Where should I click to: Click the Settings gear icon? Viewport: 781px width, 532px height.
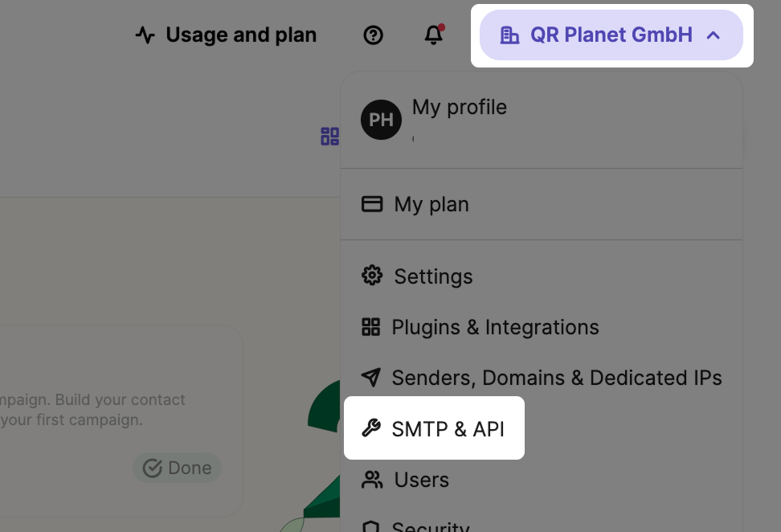pyautogui.click(x=372, y=276)
